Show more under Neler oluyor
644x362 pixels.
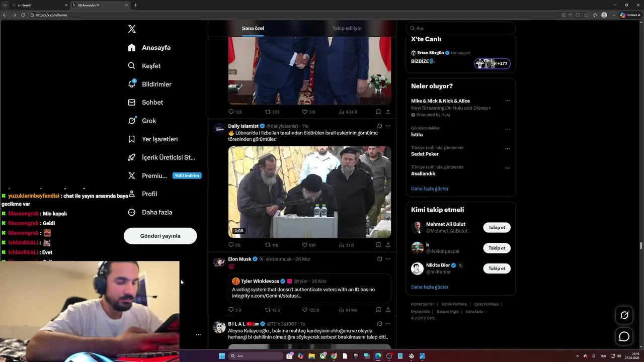tap(430, 189)
